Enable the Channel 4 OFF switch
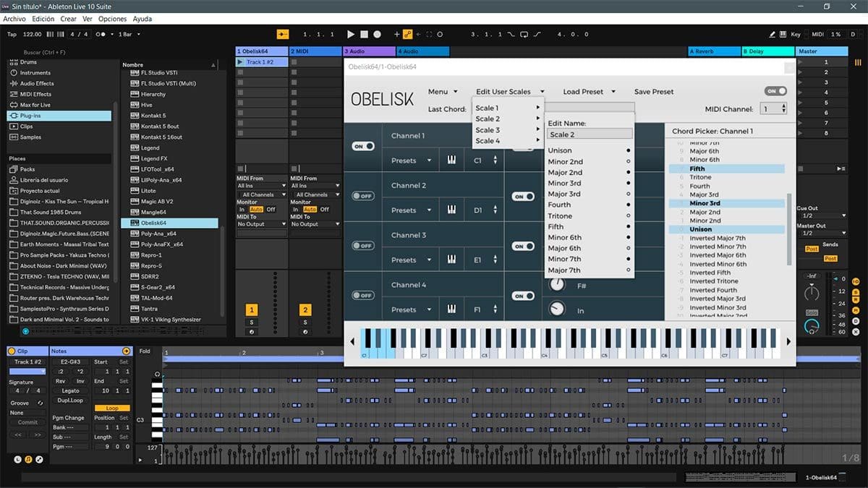The height and width of the screenshot is (488, 868). click(363, 295)
